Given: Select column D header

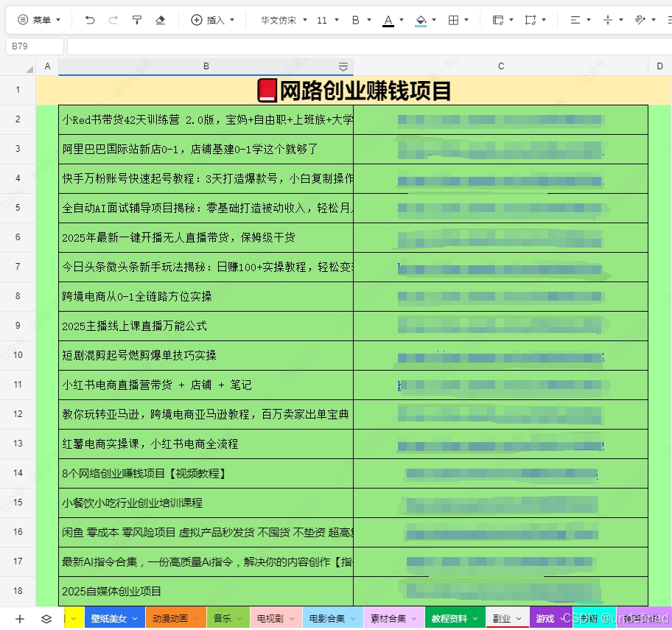Looking at the screenshot, I should click(659, 66).
